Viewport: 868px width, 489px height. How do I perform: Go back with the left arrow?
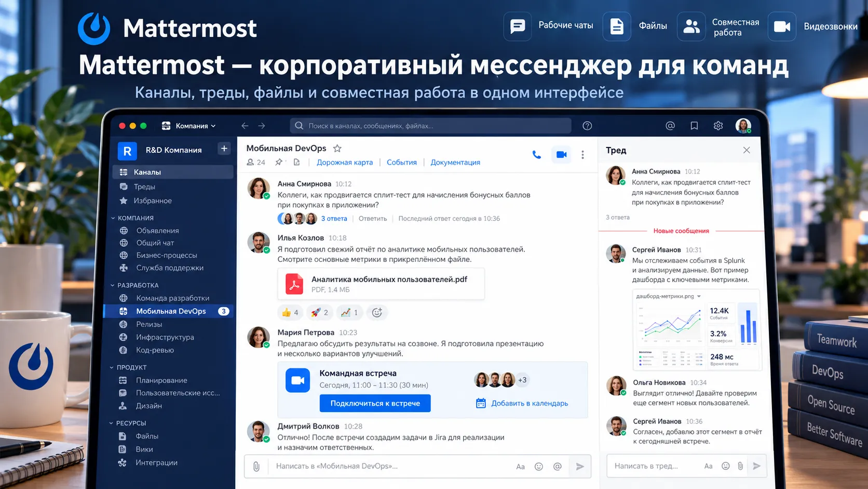[245, 126]
